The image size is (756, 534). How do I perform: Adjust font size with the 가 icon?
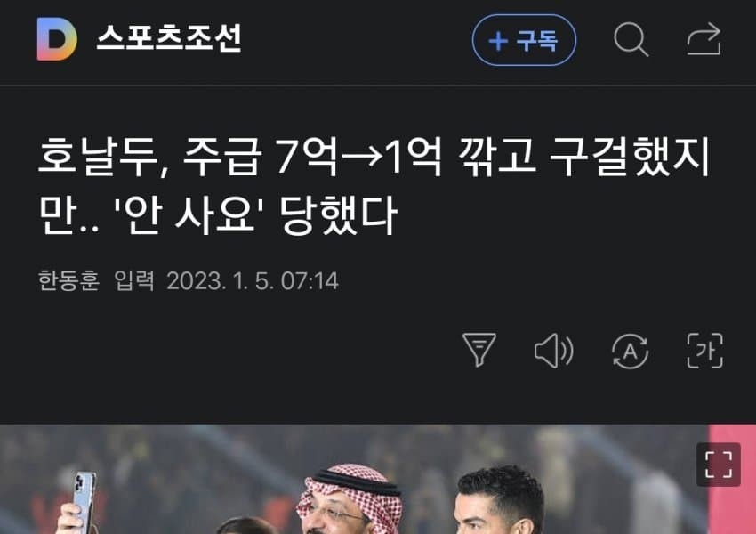pos(704,351)
